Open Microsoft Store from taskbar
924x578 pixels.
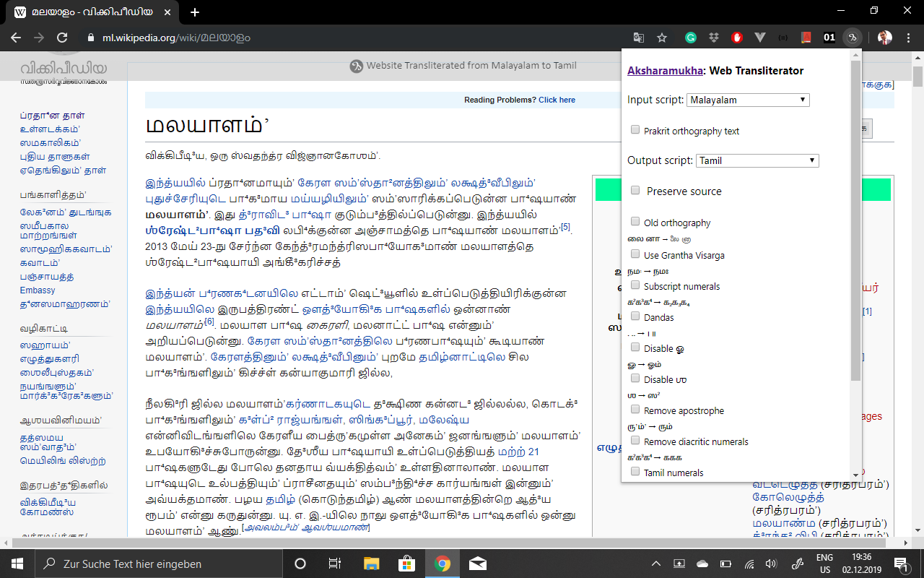tap(406, 564)
